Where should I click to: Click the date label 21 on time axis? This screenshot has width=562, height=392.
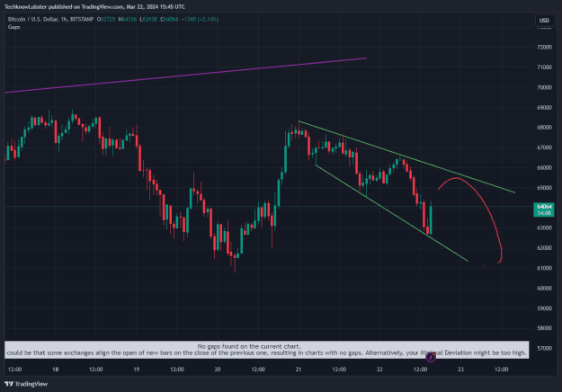tap(299, 370)
